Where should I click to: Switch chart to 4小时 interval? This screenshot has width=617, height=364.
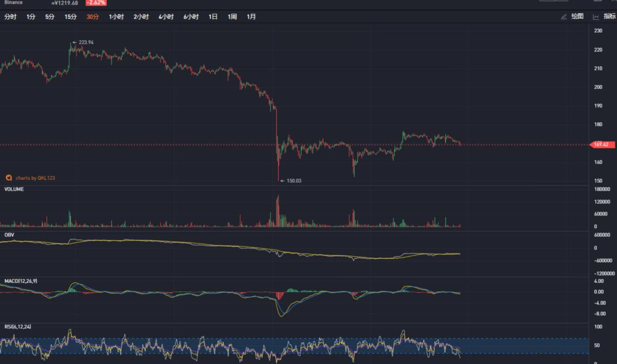tap(166, 17)
